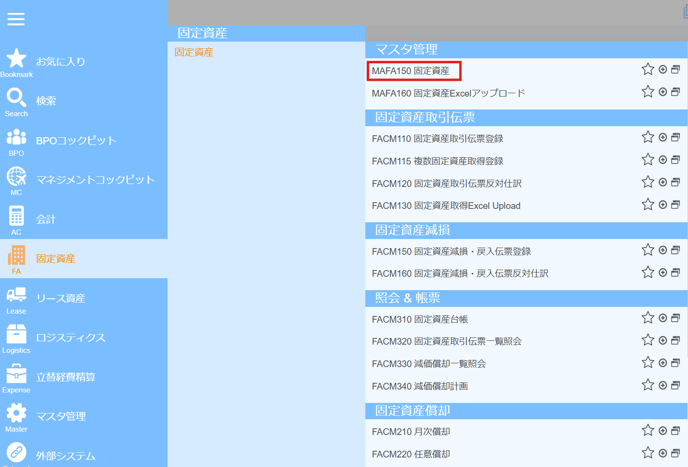The height and width of the screenshot is (467, 688).
Task: Star MAFA150 固定資産 as favorite
Action: point(648,69)
